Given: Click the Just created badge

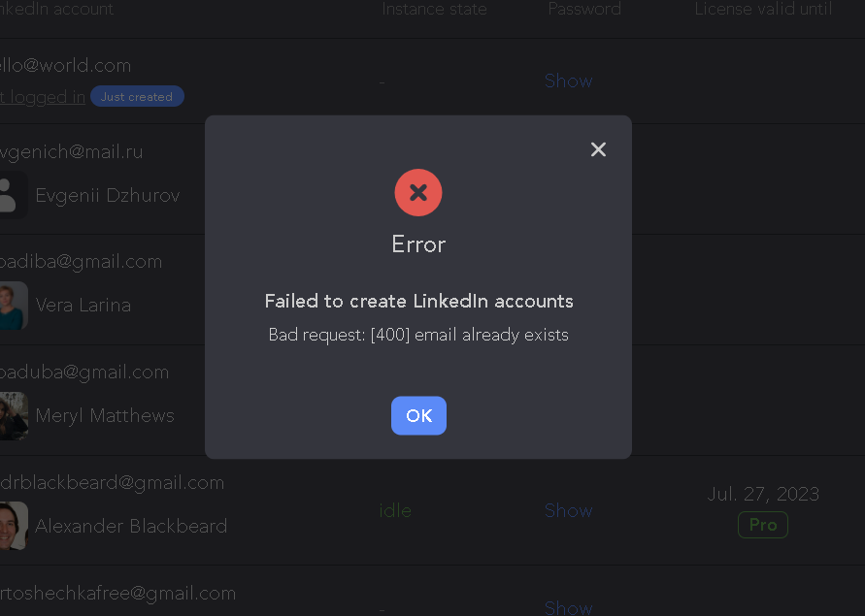Looking at the screenshot, I should click(x=137, y=96).
